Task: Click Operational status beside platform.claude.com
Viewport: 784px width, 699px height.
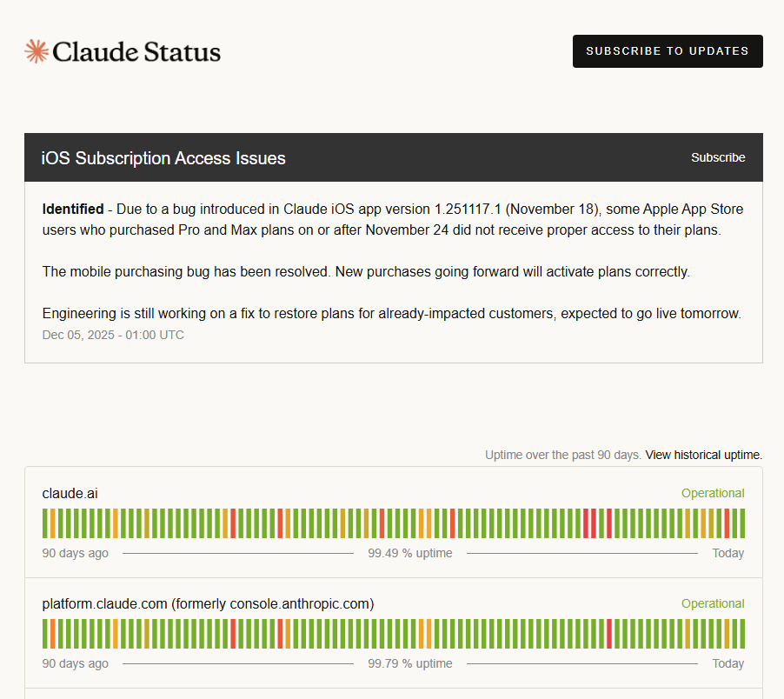Action: pos(712,603)
